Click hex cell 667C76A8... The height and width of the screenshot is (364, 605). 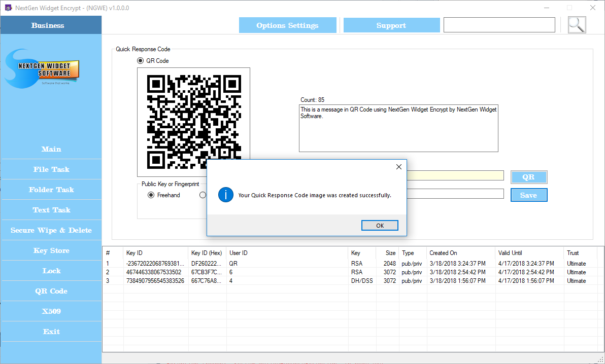(x=207, y=281)
